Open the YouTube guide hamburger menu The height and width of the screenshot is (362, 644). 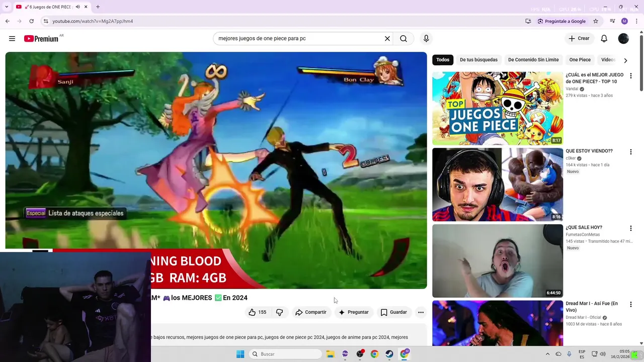pyautogui.click(x=12, y=39)
